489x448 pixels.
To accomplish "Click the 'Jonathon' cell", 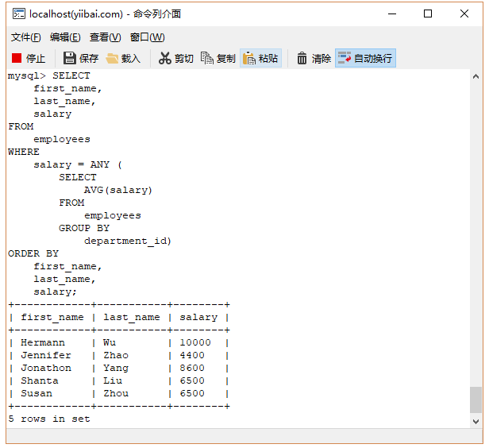I will point(46,368).
